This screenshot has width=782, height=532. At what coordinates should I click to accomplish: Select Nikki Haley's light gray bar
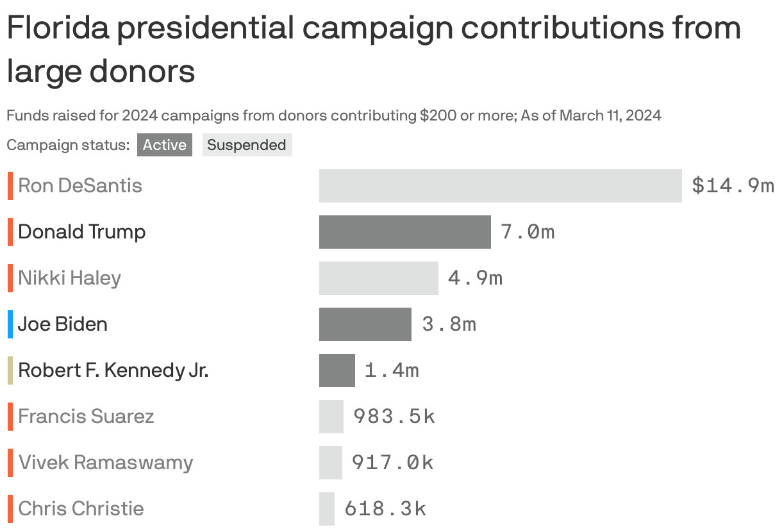[x=378, y=278]
